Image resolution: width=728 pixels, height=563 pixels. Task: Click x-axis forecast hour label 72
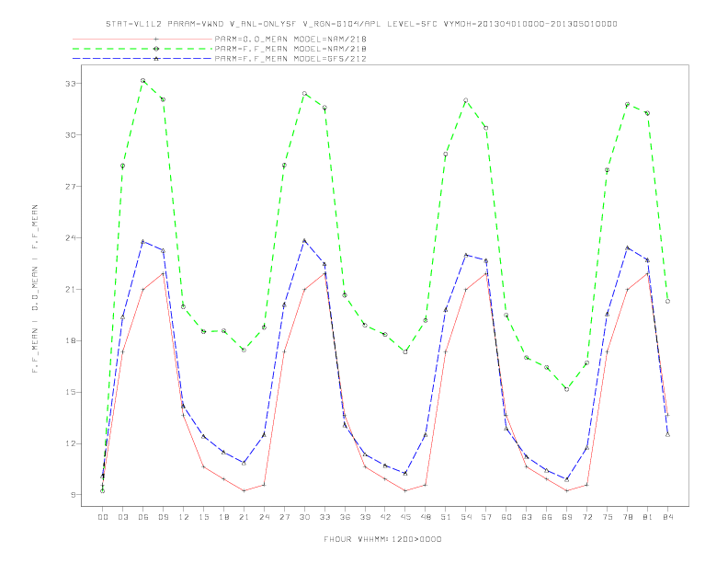(x=586, y=517)
